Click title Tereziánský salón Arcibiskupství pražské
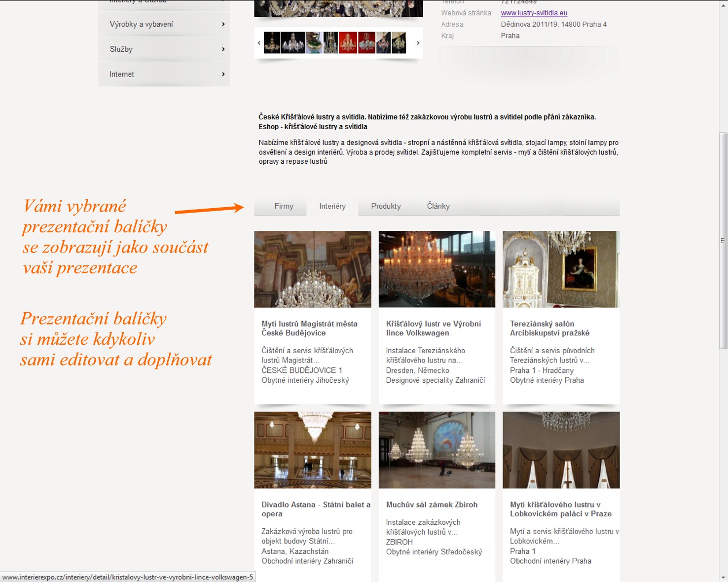The width and height of the screenshot is (728, 582). pos(549,328)
